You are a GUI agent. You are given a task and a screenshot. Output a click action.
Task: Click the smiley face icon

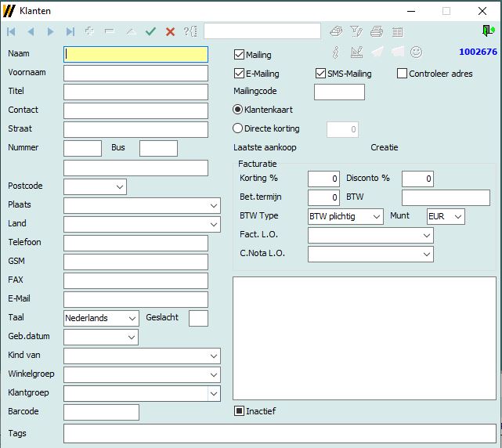click(x=416, y=52)
